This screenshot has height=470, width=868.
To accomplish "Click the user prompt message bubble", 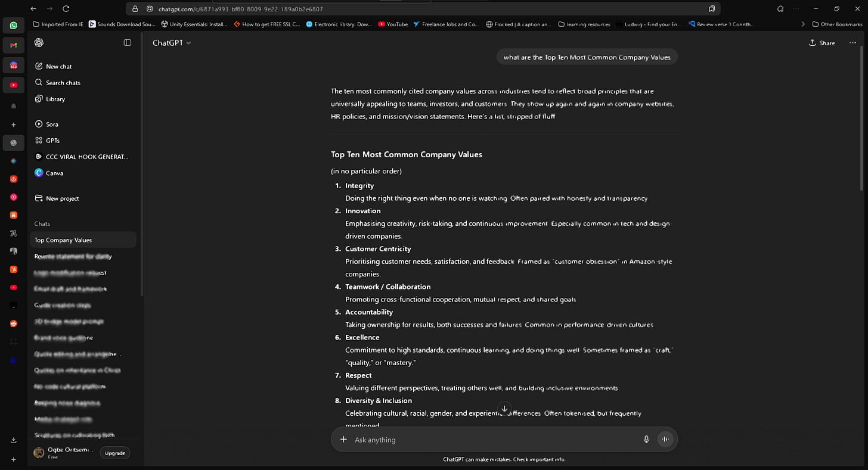I will [587, 57].
